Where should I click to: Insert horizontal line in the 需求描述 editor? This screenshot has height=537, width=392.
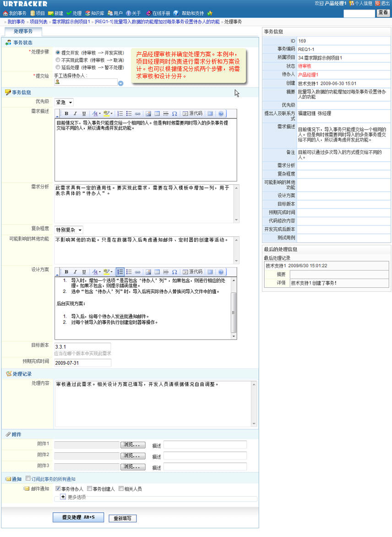166,114
